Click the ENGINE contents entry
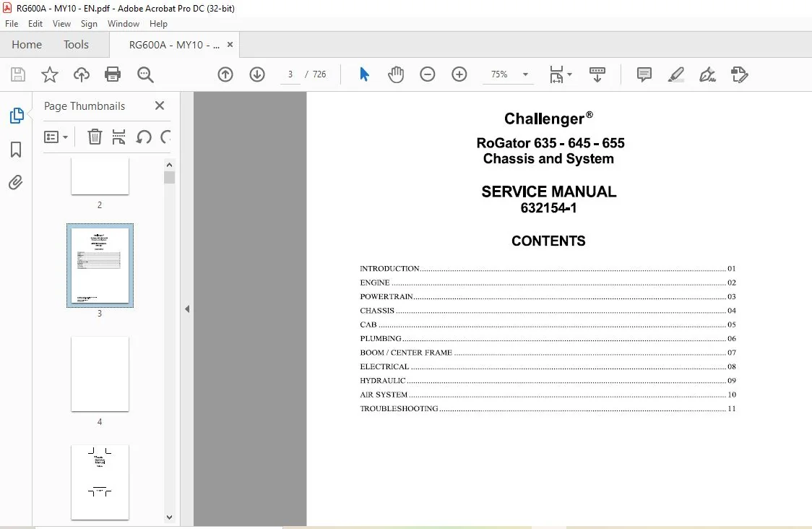This screenshot has width=812, height=529. [x=548, y=283]
